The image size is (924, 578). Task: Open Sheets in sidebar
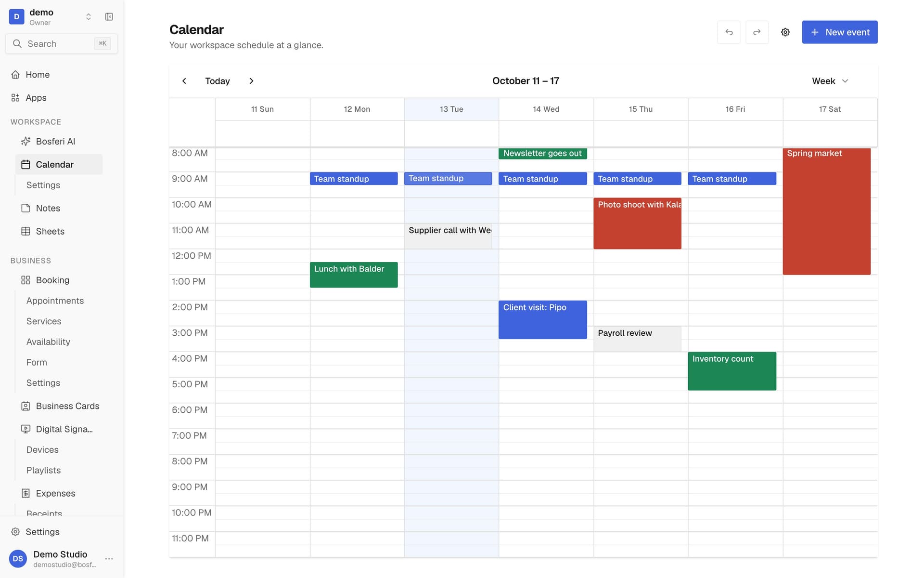(59, 231)
